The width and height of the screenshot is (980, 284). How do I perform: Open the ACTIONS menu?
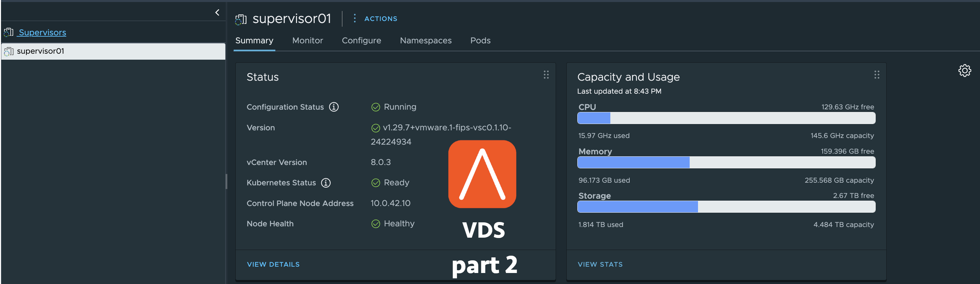pos(380,19)
